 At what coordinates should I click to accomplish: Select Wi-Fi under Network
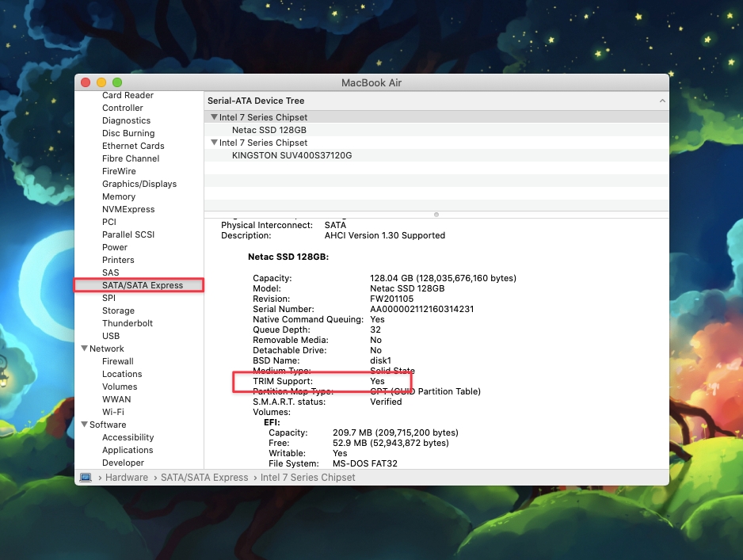click(113, 412)
